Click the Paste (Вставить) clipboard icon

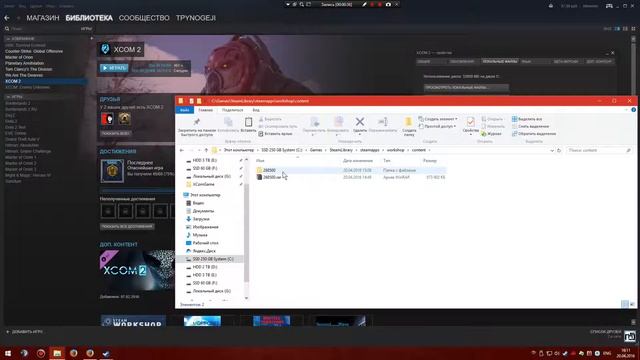(x=248, y=122)
